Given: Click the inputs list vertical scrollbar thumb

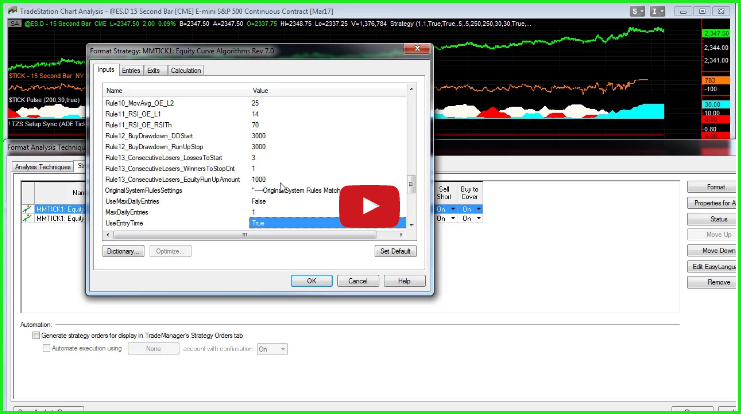Looking at the screenshot, I should pos(411,184).
